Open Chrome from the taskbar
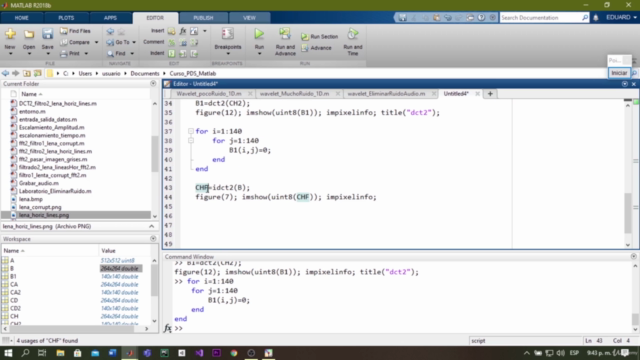Screen dimensions: 640x360 tap(234, 353)
